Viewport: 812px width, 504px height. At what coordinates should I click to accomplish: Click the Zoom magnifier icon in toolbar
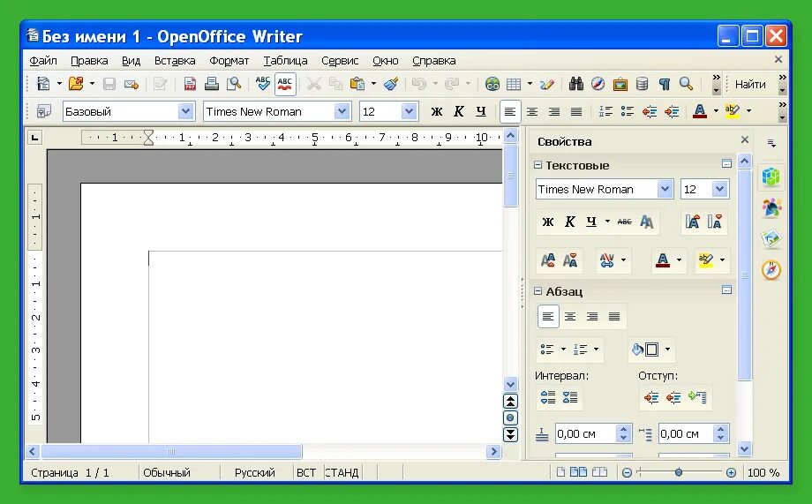[686, 83]
